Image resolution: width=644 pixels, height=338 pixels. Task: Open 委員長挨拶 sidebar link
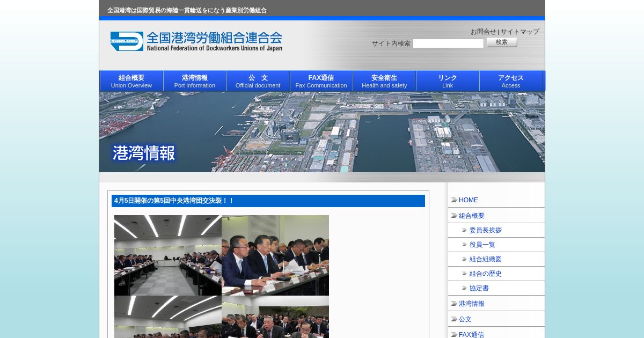tap(486, 230)
